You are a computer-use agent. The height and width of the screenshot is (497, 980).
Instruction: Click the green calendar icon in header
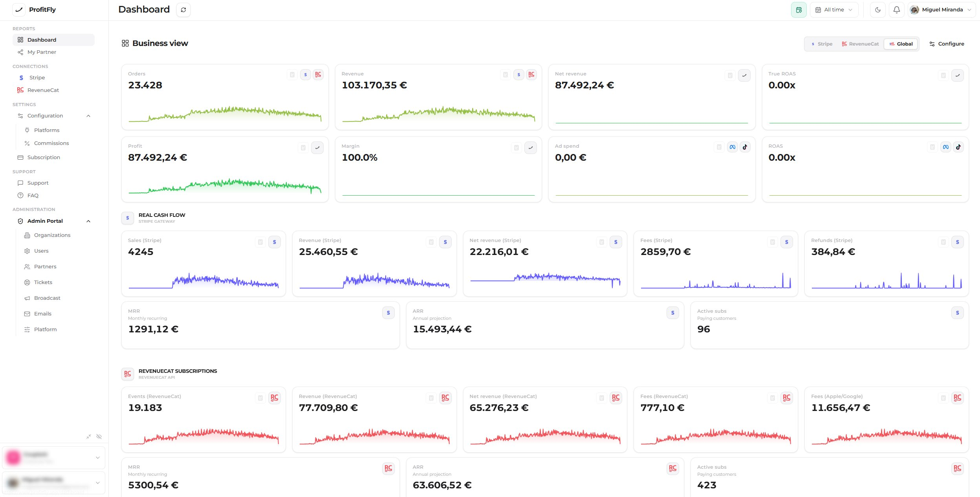(799, 10)
